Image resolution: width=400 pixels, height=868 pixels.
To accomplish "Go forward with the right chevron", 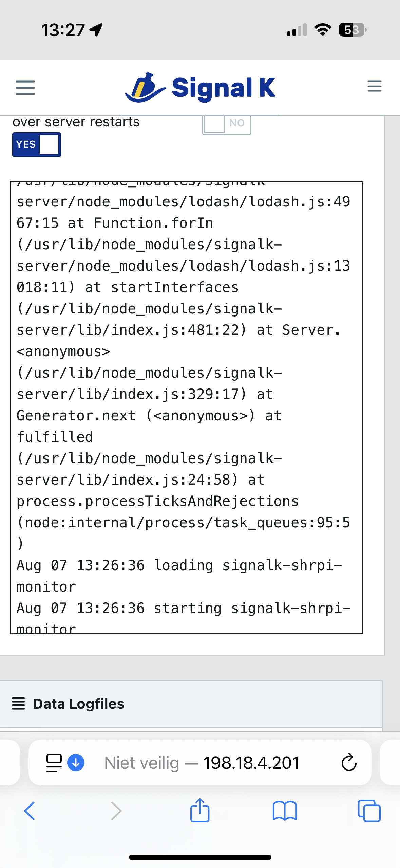I will (x=116, y=811).
